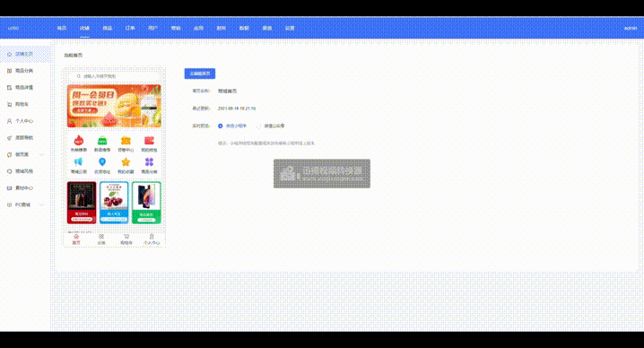This screenshot has width=644, height=348.
Task: Click the gray hint text below the radio options
Action: [266, 144]
